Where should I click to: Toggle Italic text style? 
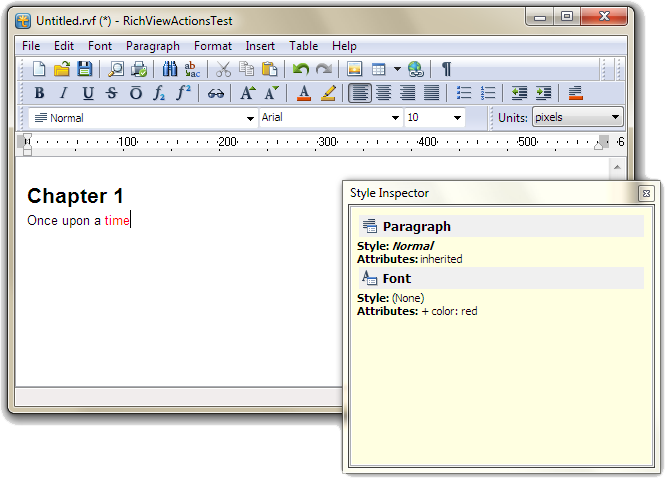[64, 93]
